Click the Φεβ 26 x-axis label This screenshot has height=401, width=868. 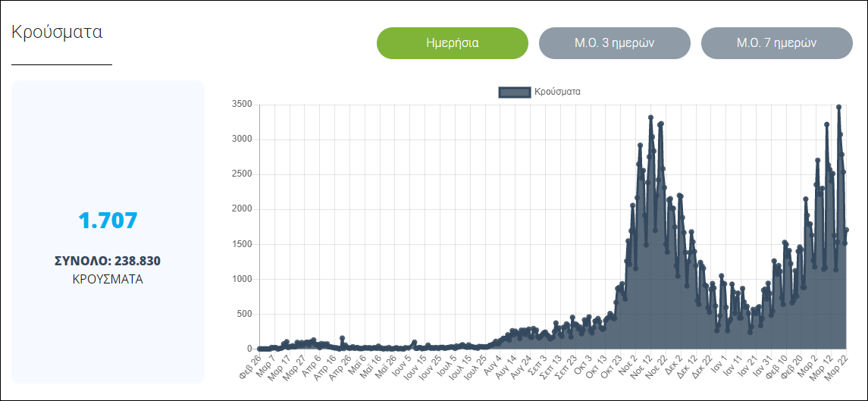tap(249, 363)
